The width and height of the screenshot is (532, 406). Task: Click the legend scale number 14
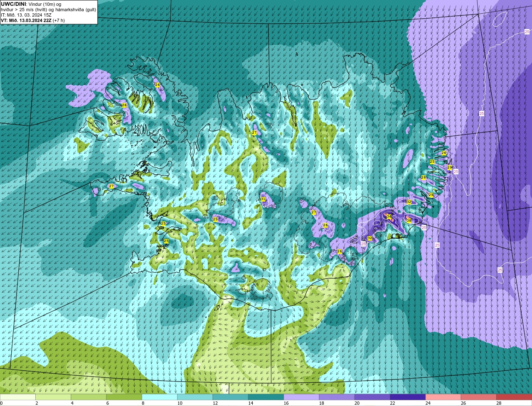(250, 403)
